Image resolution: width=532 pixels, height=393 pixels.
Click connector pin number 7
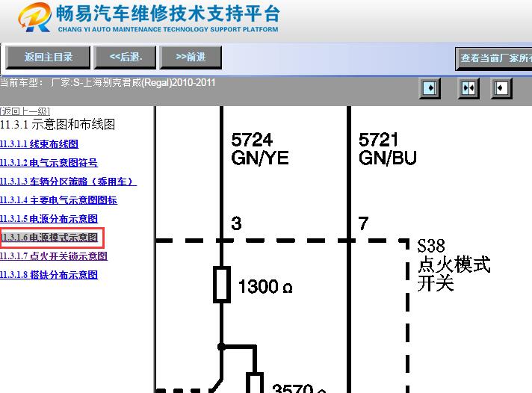[x=363, y=223]
